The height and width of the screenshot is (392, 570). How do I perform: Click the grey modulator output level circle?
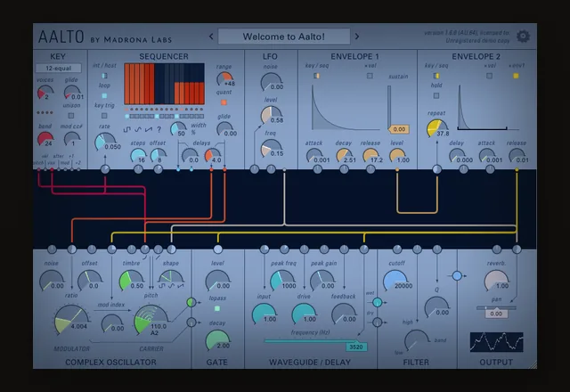191,323
